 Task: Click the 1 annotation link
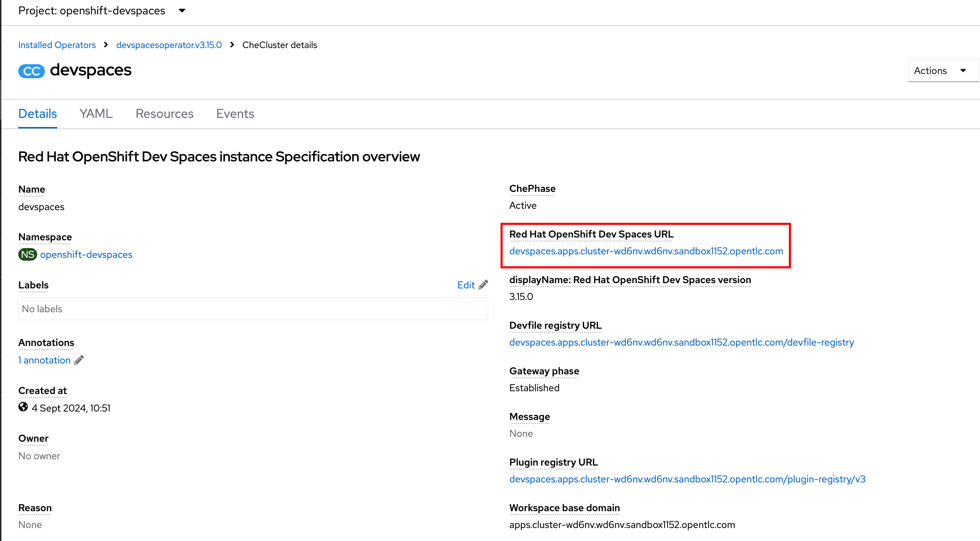tap(44, 360)
